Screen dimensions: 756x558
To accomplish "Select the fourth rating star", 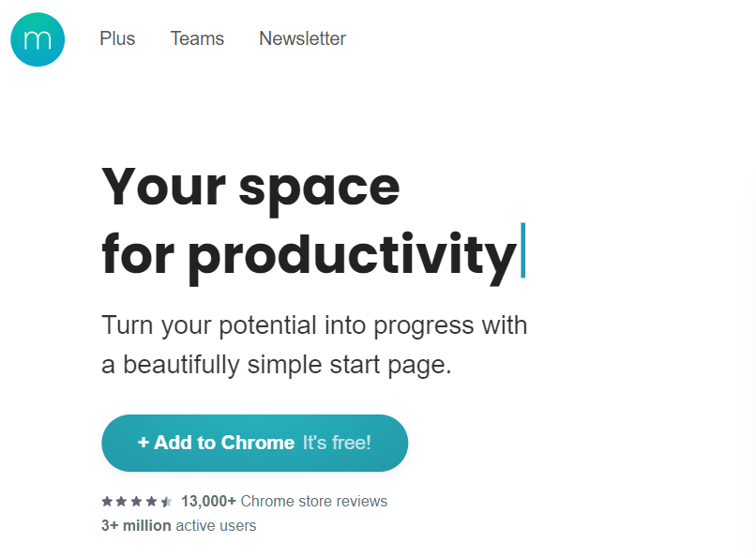I will (151, 502).
